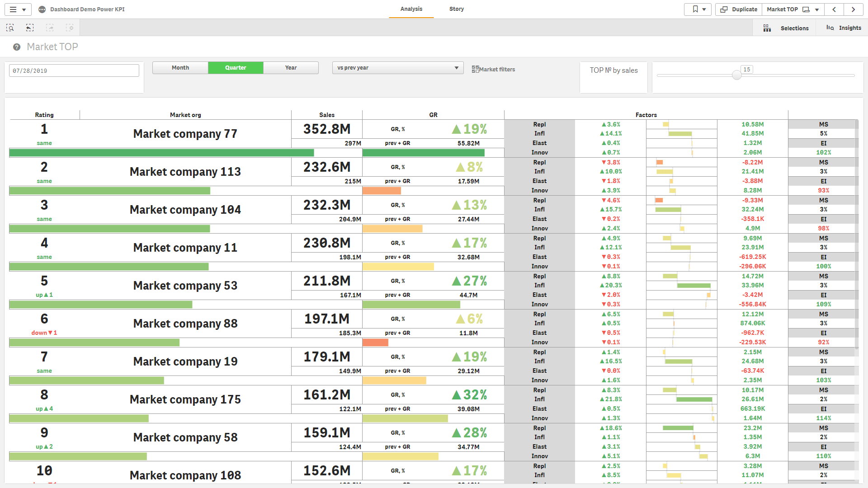Image resolution: width=868 pixels, height=488 pixels.
Task: Click the Market TOP help icon
Action: click(17, 47)
